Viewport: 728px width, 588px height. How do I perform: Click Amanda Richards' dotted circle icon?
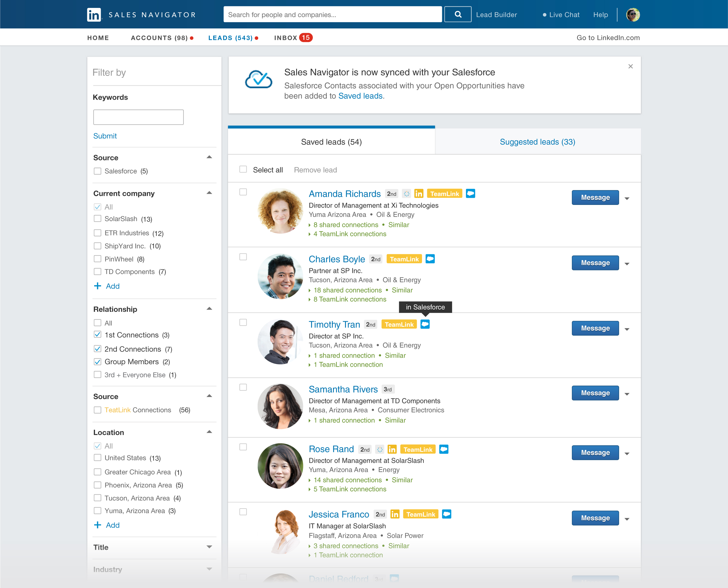coord(406,194)
